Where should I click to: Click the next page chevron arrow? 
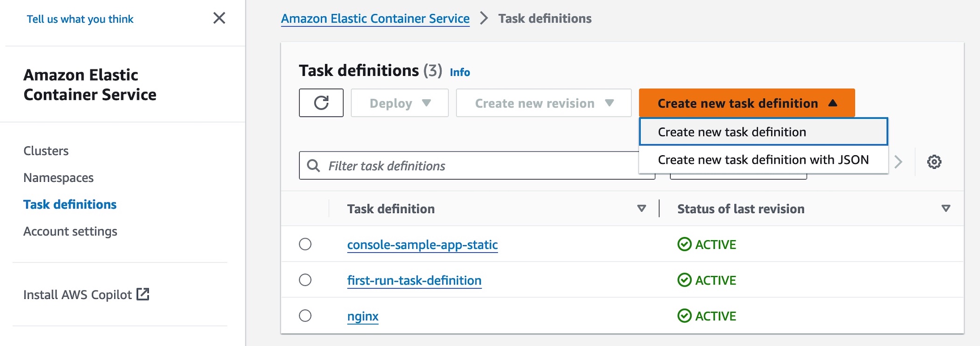click(x=898, y=162)
